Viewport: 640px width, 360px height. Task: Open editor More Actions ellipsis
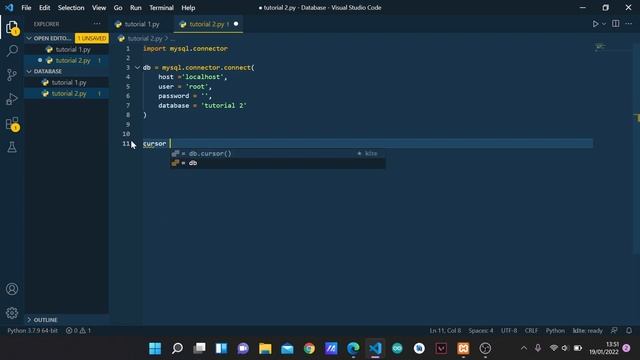pyautogui.click(x=629, y=24)
